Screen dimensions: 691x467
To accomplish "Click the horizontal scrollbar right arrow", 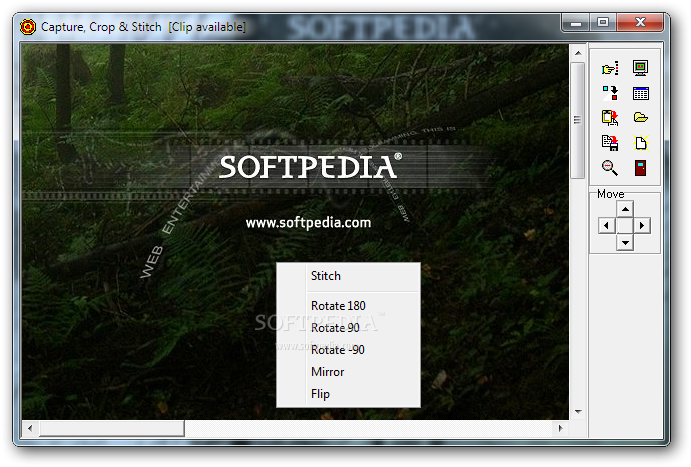I will tap(560, 428).
